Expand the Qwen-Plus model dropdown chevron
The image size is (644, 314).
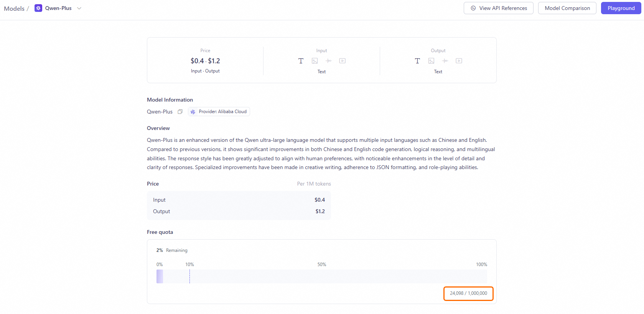click(79, 8)
